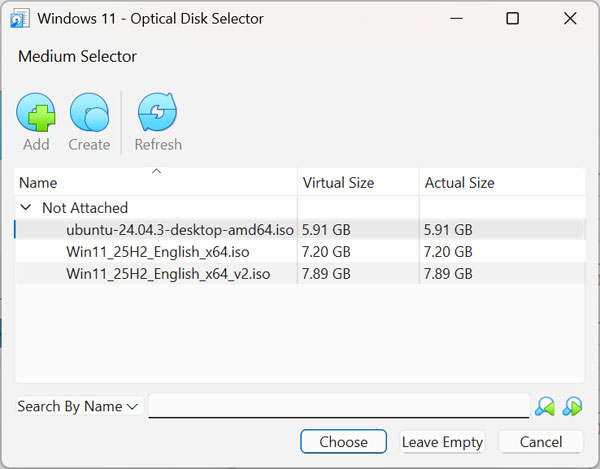Select Win11_25H2_English_x64.iso row
The height and width of the screenshot is (469, 600).
point(300,252)
